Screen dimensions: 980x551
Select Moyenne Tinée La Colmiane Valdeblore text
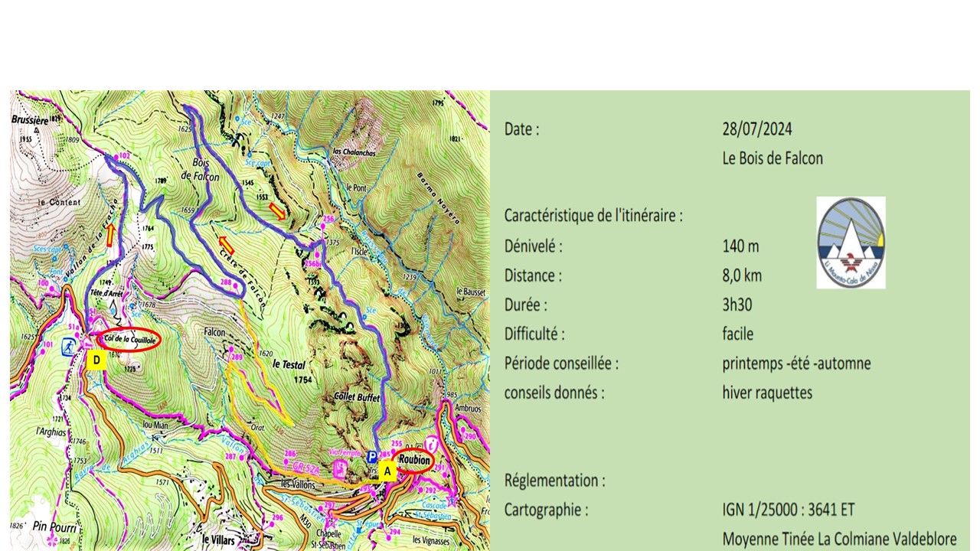point(839,539)
